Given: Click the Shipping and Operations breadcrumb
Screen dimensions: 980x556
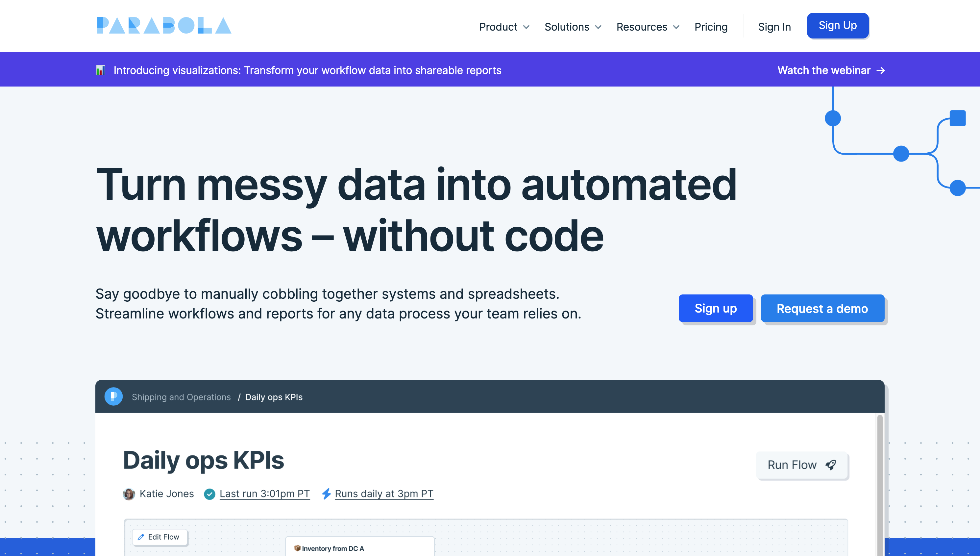Looking at the screenshot, I should click(182, 397).
